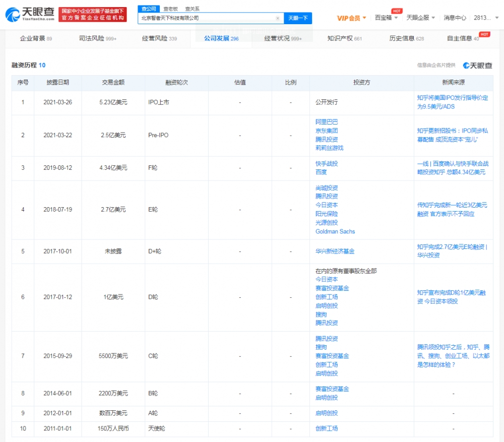This screenshot has width=504, height=442.
Task: Click date cell 2014-06-01
Action: pos(57,394)
